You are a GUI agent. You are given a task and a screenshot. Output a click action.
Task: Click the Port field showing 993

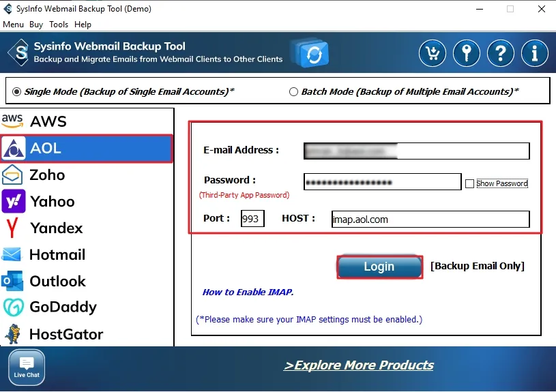click(252, 218)
